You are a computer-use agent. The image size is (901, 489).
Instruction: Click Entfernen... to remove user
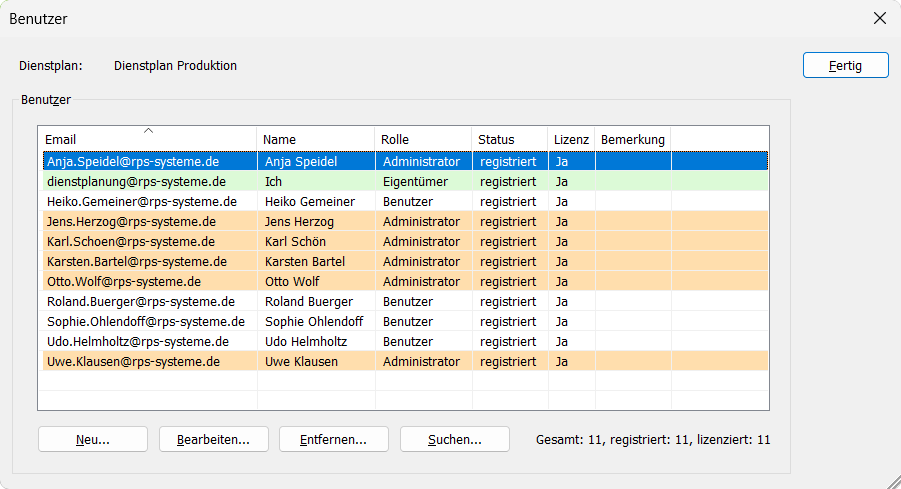pyautogui.click(x=334, y=440)
